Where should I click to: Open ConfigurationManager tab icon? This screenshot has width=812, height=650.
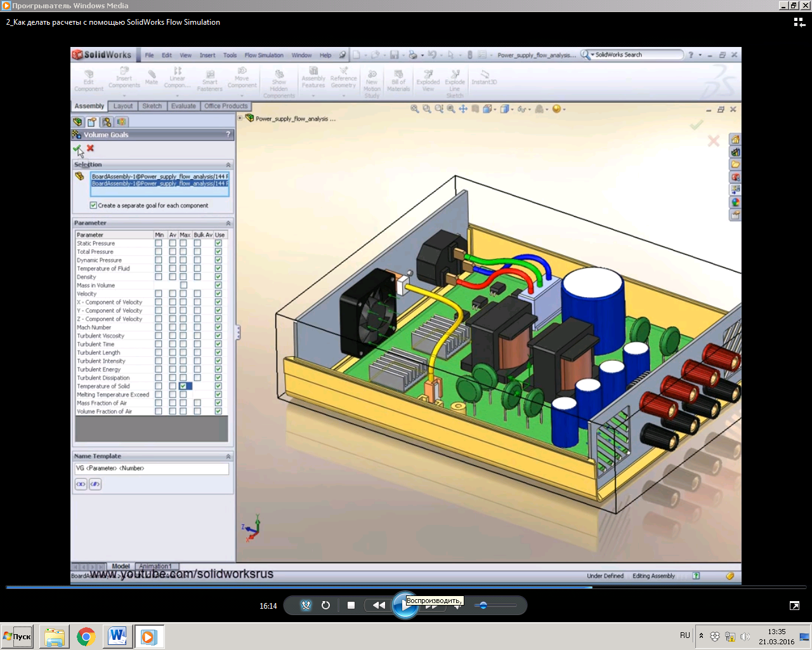pyautogui.click(x=107, y=122)
